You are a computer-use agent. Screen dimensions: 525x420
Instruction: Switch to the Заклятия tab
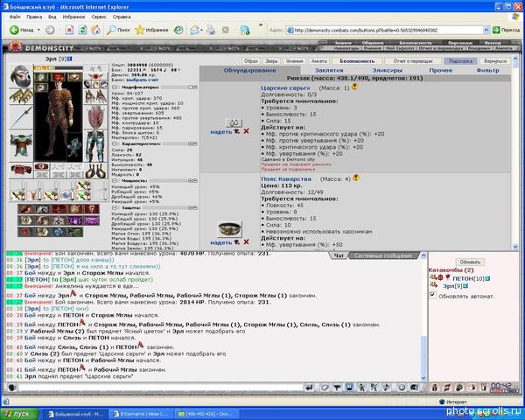(329, 70)
